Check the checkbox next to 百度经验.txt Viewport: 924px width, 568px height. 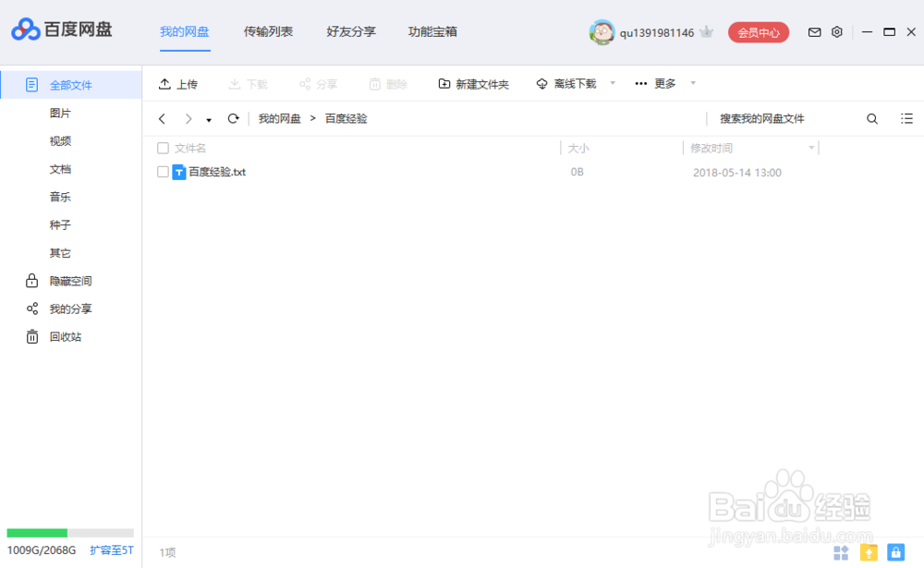click(163, 172)
